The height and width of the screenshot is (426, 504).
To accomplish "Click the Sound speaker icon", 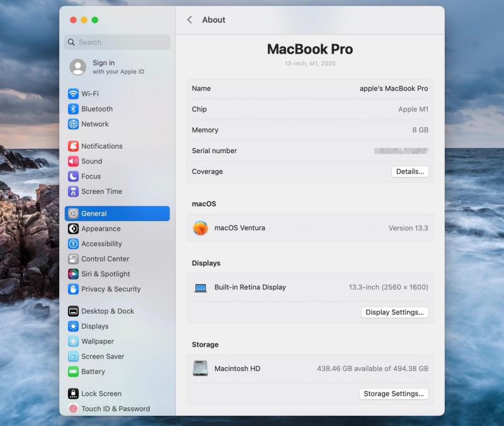I will (x=73, y=161).
